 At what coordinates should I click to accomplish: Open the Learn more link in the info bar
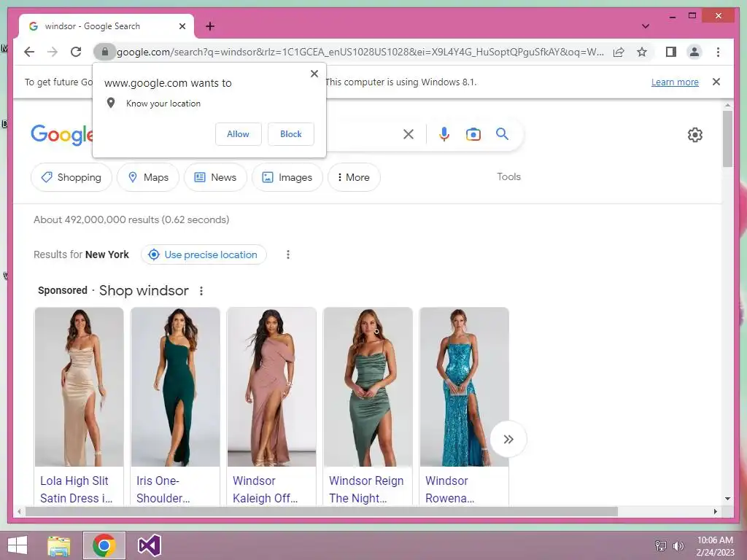675,82
